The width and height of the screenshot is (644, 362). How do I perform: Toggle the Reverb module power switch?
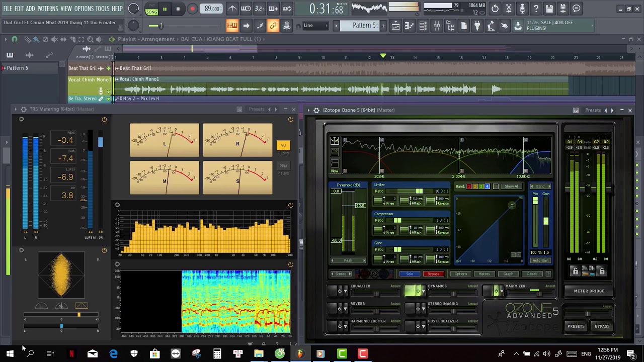coord(340,308)
